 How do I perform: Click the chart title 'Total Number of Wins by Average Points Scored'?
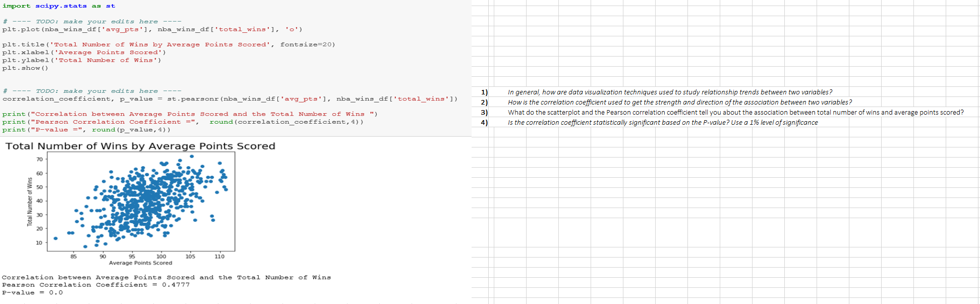[x=141, y=146]
